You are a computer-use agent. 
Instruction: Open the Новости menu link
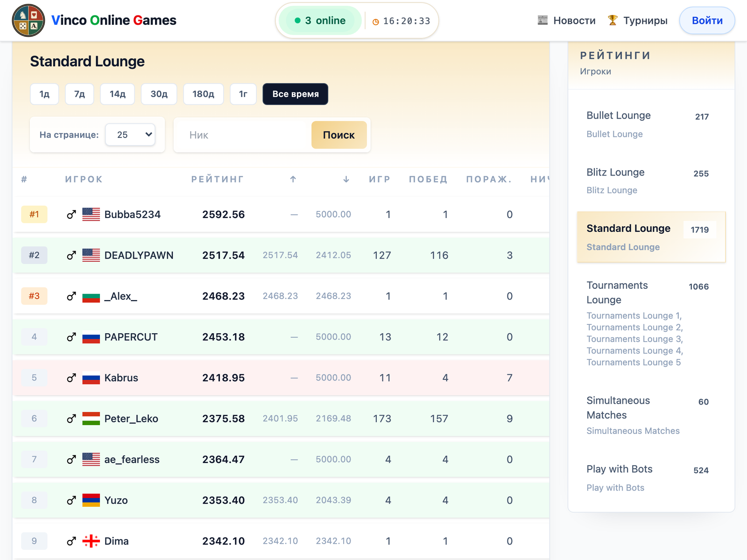pyautogui.click(x=567, y=21)
